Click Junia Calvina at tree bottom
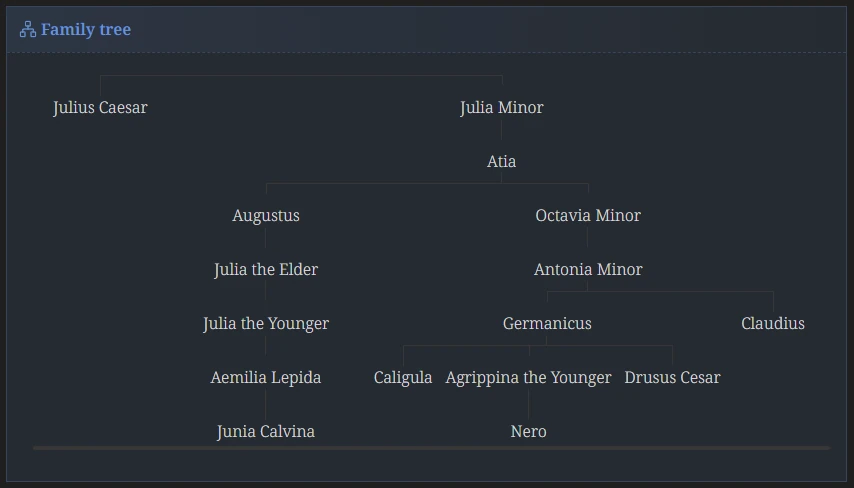The image size is (854, 488). click(x=266, y=431)
